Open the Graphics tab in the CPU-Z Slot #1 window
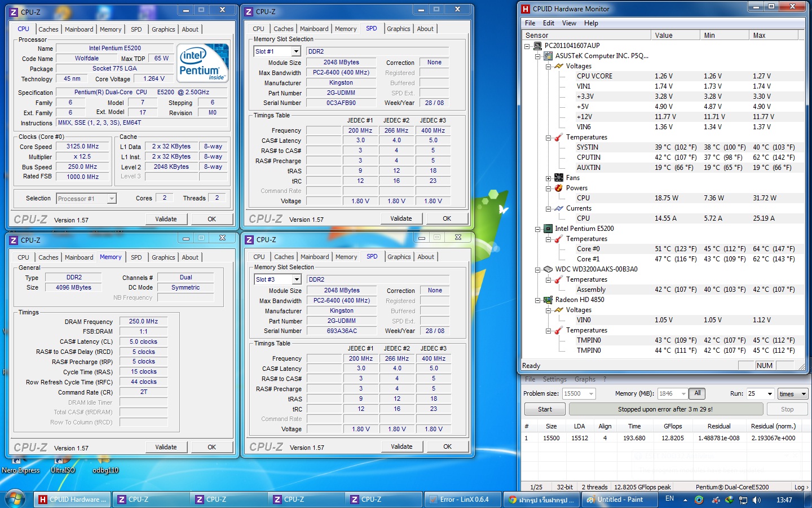This screenshot has width=812, height=508. (x=399, y=29)
